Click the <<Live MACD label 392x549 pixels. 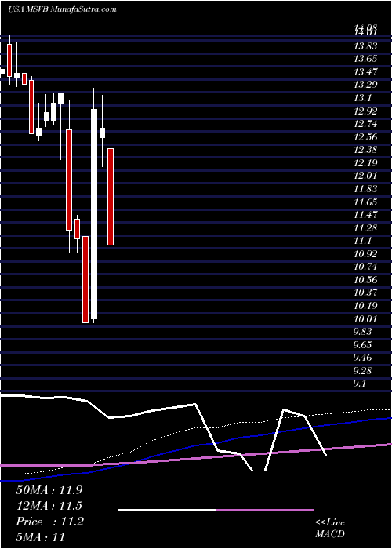(330, 528)
